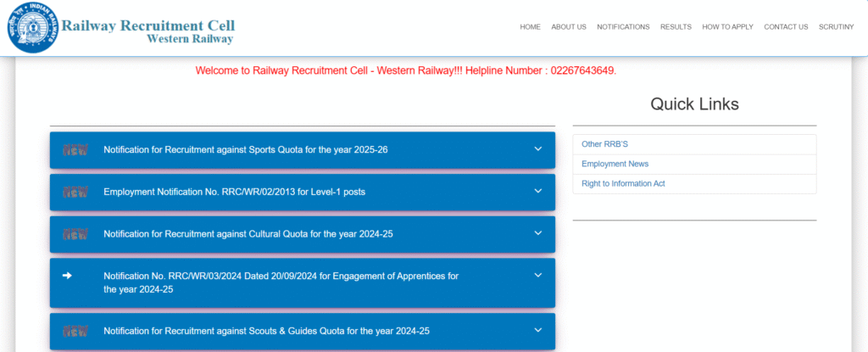Viewport: 868px width, 352px height.
Task: Go to the HOME menu item
Action: coord(530,27)
